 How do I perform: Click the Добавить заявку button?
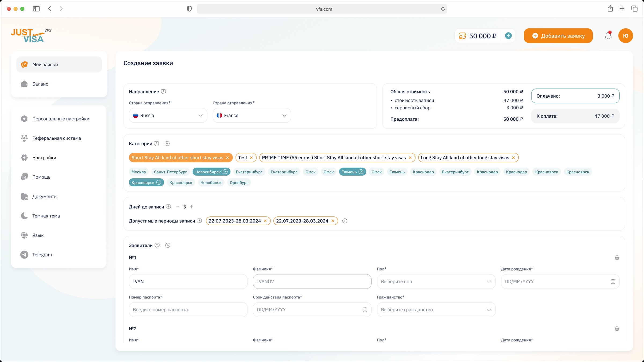click(x=558, y=36)
